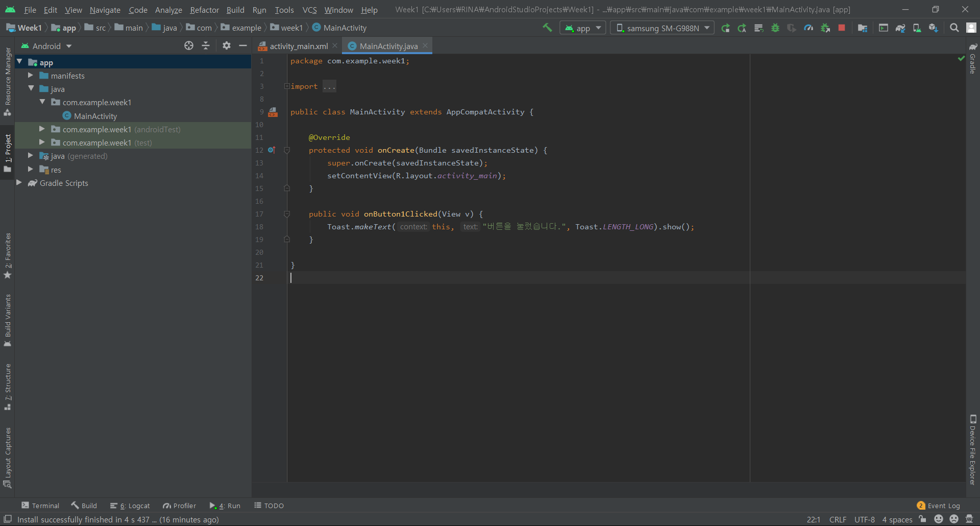Open the VCS menu

309,10
